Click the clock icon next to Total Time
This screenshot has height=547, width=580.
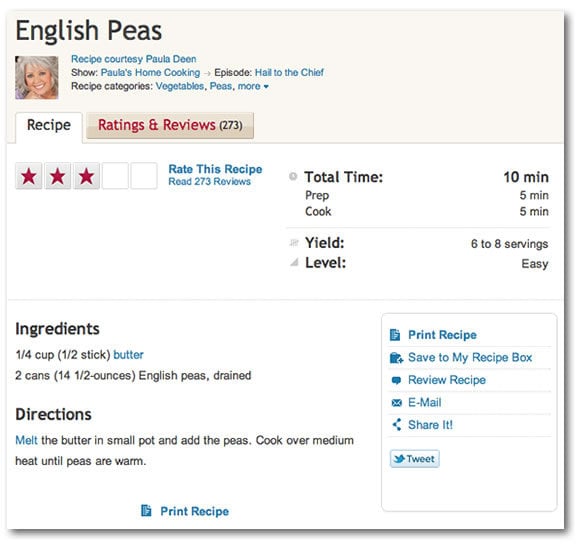click(x=293, y=176)
